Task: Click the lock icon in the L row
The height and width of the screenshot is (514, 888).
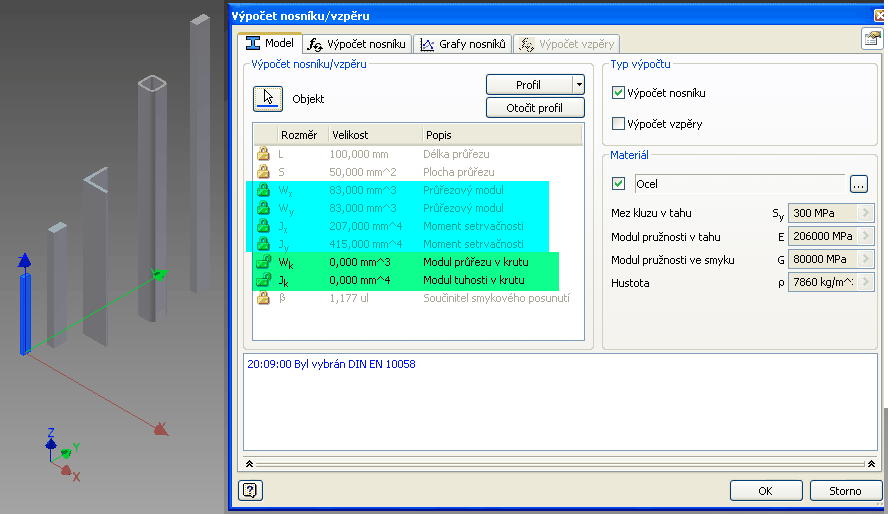Action: (264, 154)
